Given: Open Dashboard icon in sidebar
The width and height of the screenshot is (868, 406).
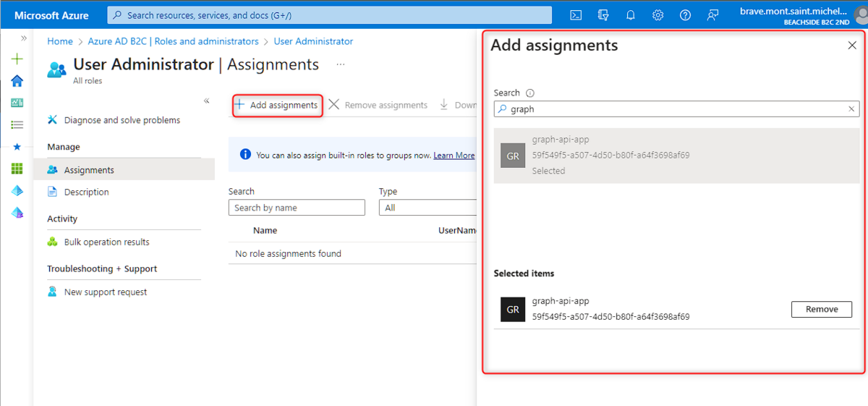Looking at the screenshot, I should [x=17, y=103].
